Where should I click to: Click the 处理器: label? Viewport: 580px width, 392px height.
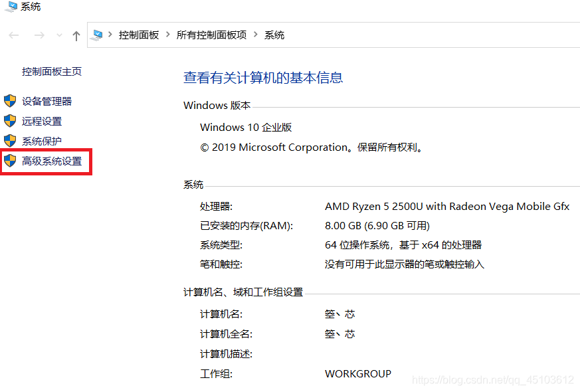[216, 207]
